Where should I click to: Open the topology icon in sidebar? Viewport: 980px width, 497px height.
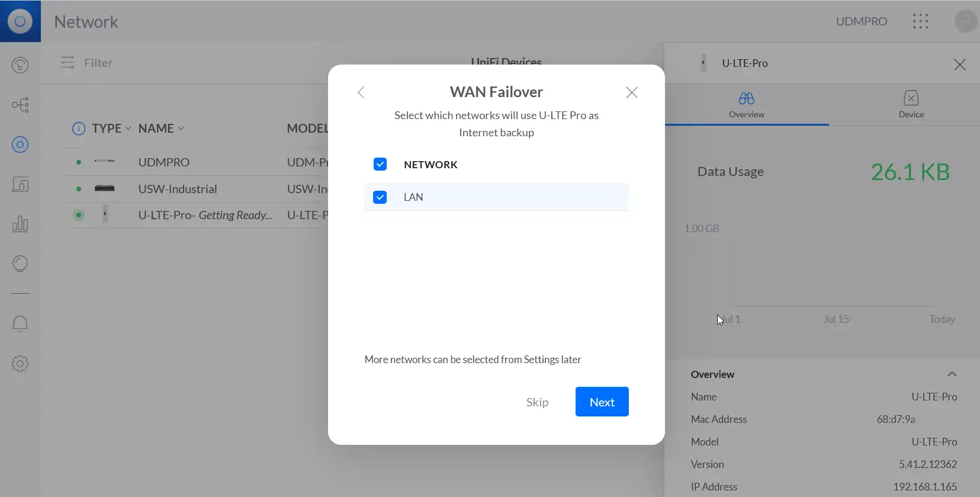pyautogui.click(x=20, y=105)
